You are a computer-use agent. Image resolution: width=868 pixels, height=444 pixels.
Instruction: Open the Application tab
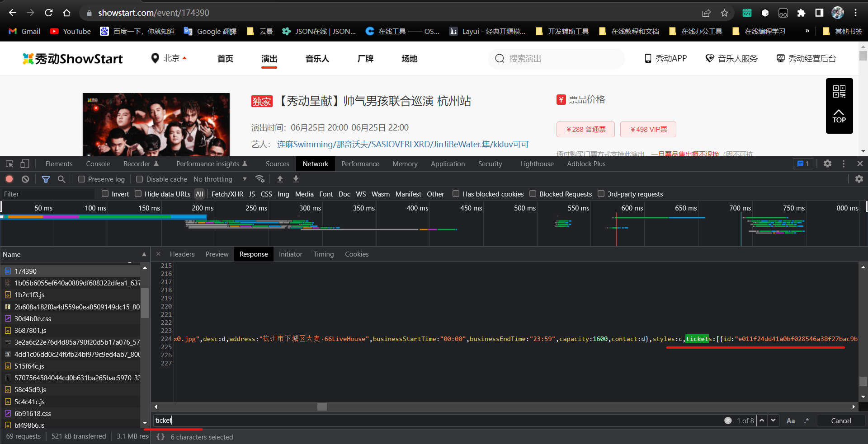pos(448,164)
